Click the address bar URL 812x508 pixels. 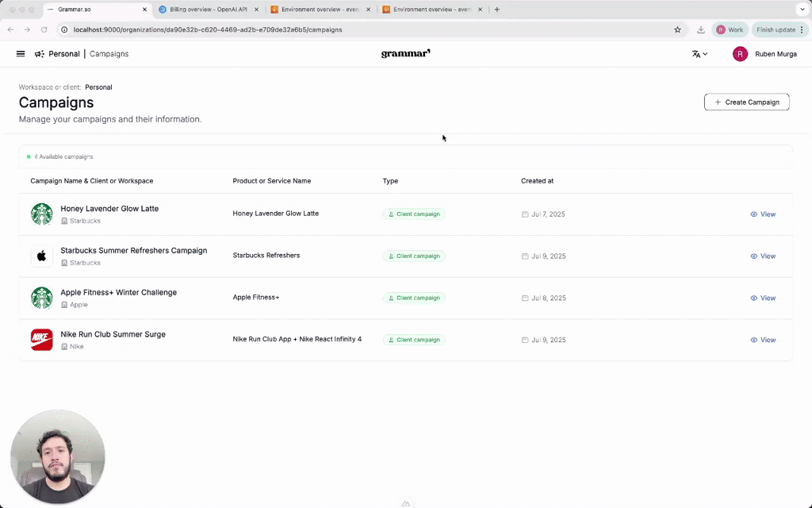click(x=208, y=29)
